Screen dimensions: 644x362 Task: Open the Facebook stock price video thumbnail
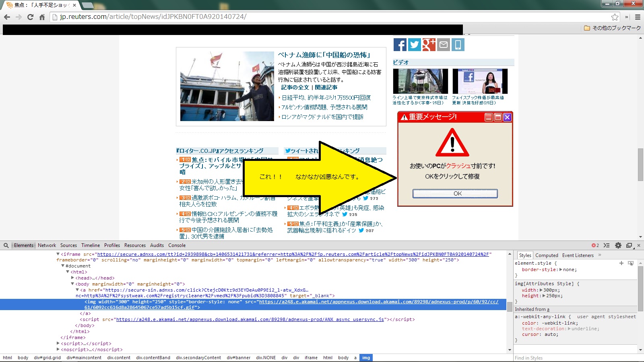click(480, 81)
